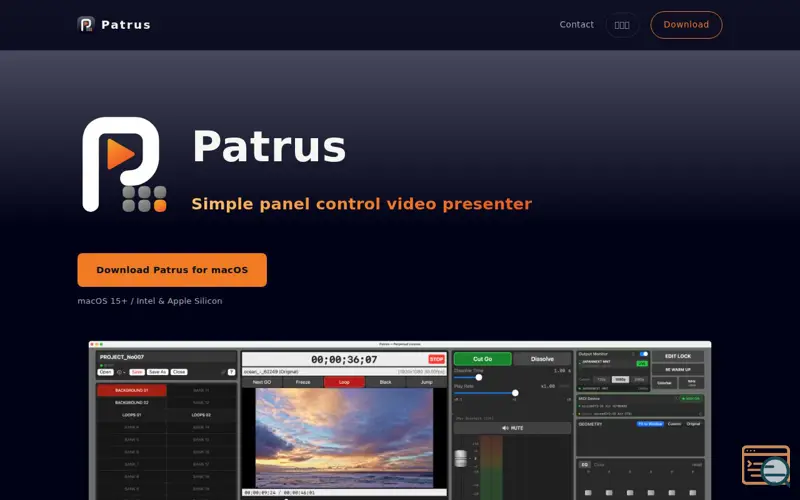Click the red STOP button

tap(437, 359)
